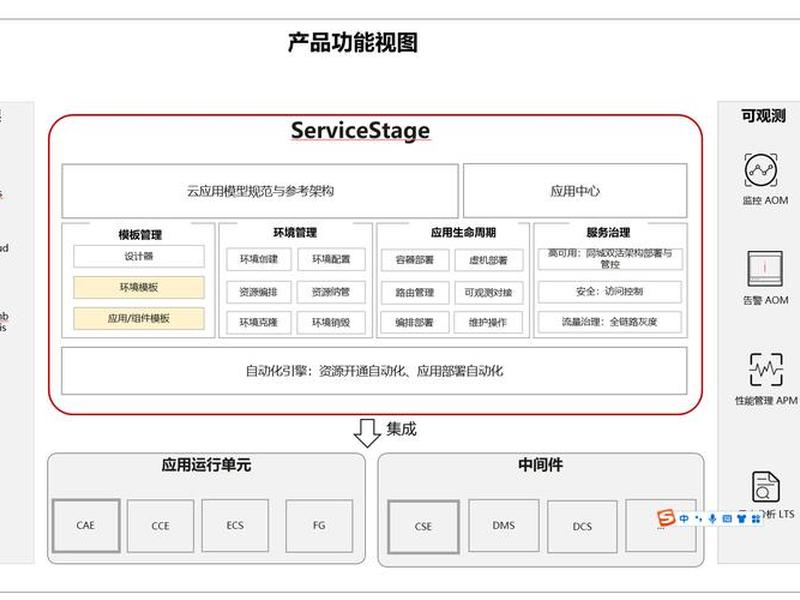Click the 维护操作 box
Viewport: 800px width, 600px height.
(489, 322)
